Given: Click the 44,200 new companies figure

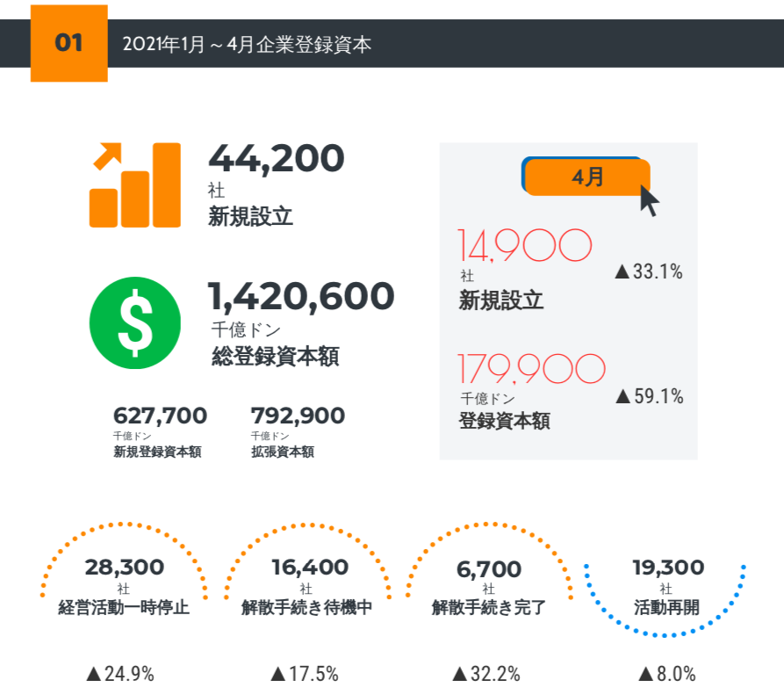Looking at the screenshot, I should pos(276,159).
